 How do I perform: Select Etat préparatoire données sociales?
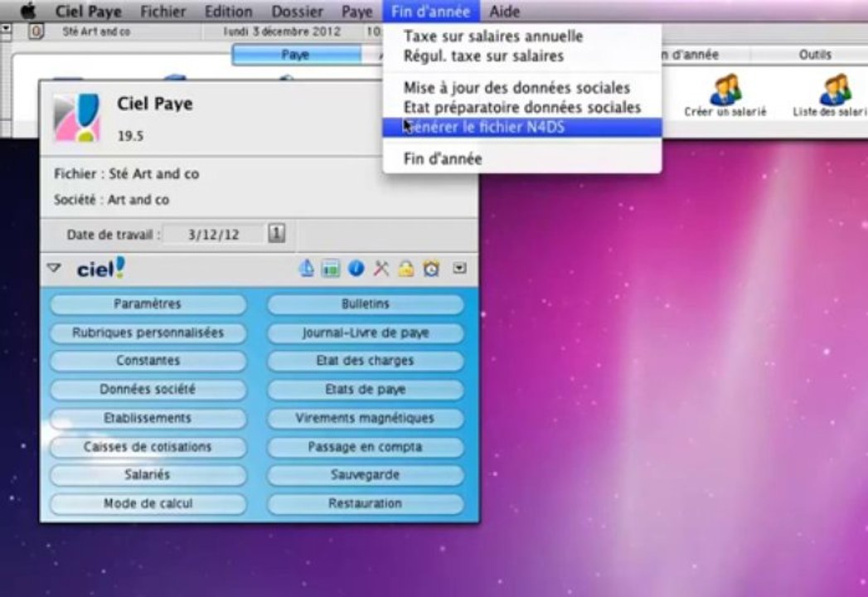click(522, 107)
